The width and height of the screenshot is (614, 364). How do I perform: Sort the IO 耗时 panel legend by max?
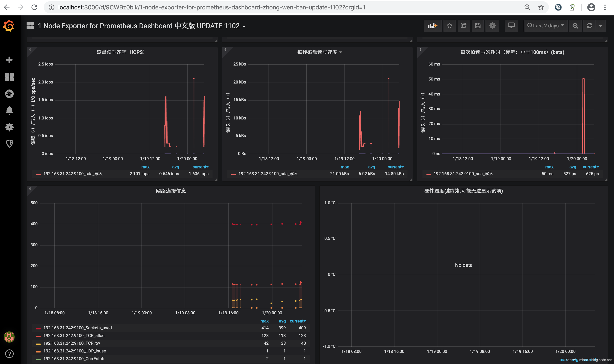549,167
